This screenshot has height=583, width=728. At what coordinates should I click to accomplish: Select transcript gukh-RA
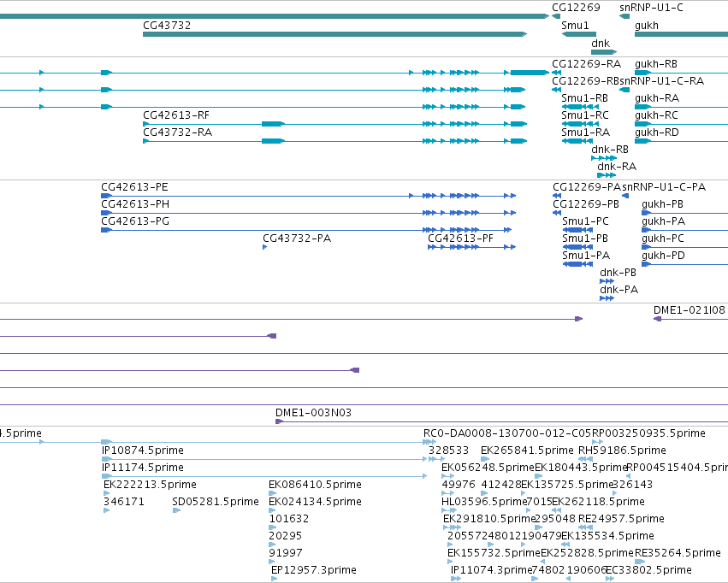(656, 98)
